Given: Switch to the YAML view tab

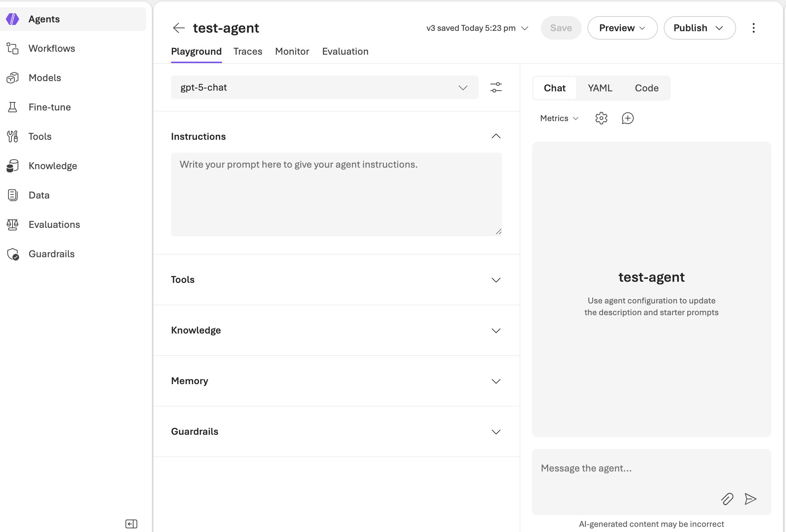Looking at the screenshot, I should [x=600, y=88].
